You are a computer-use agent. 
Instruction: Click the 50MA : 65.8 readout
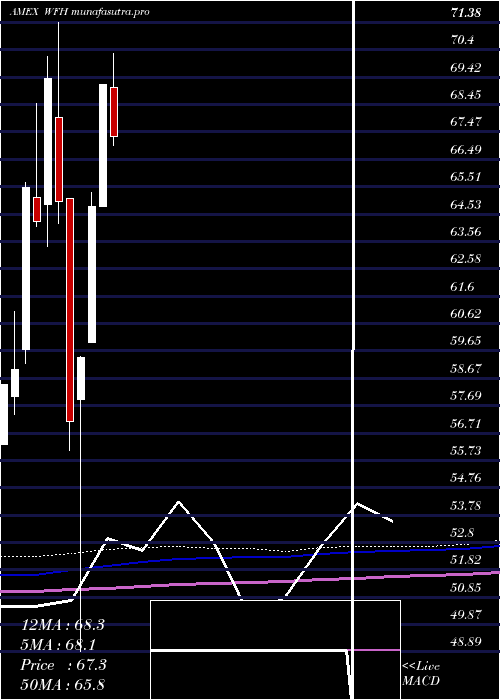(63, 685)
